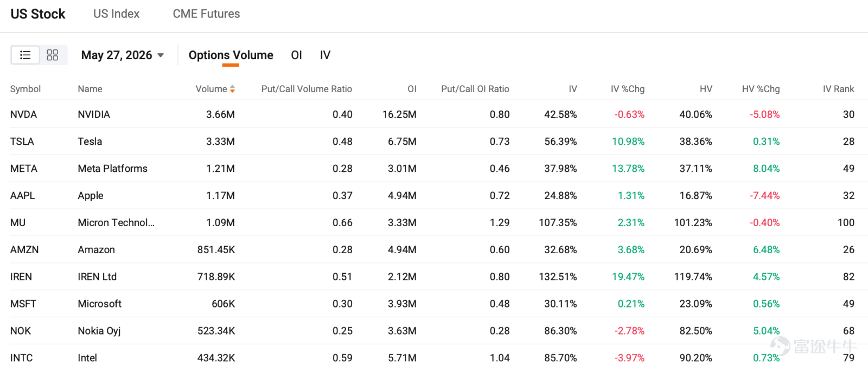The height and width of the screenshot is (366, 868).
Task: Select NVDA HV change -5.08%
Action: point(764,114)
